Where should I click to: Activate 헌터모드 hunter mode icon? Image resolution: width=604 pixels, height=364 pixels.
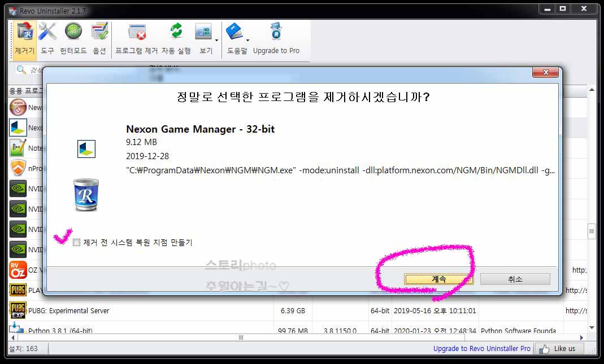click(x=73, y=38)
